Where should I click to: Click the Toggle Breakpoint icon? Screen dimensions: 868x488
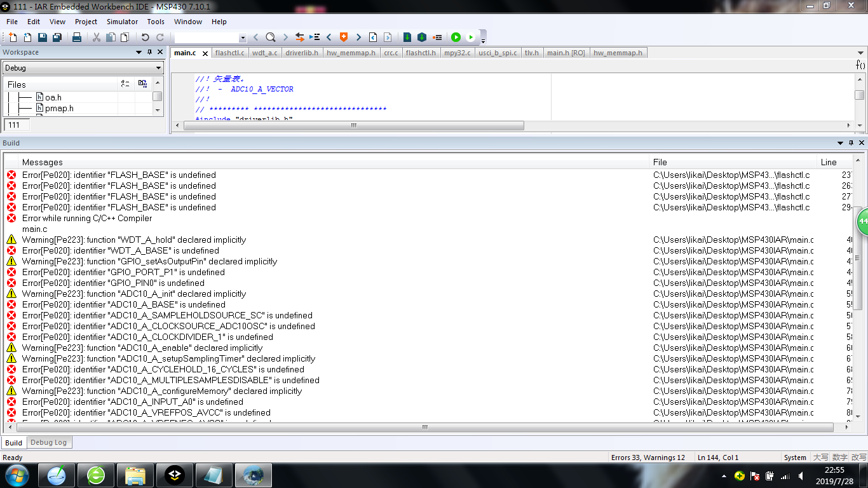(437, 37)
